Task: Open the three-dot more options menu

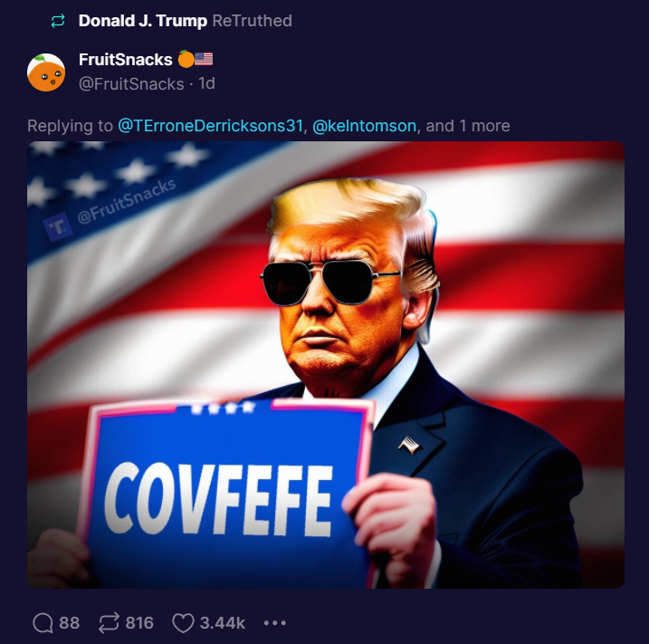Action: (275, 623)
